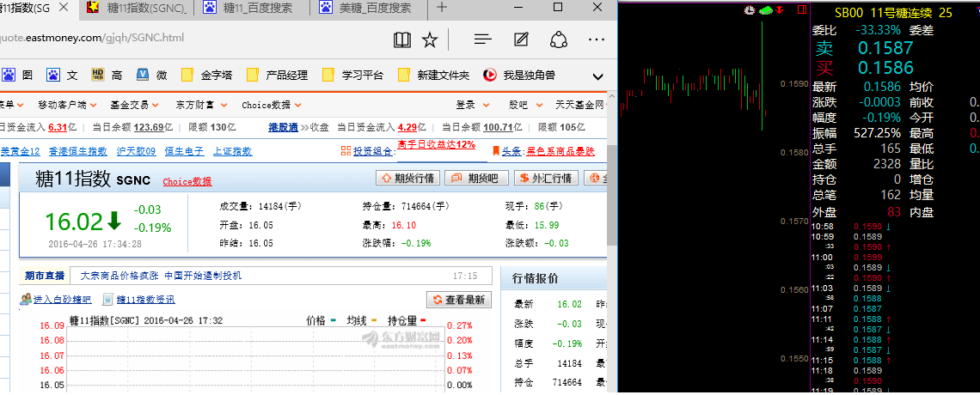Expand the favorites bar overflow chevron
This screenshot has width=980, height=395.
597,76
